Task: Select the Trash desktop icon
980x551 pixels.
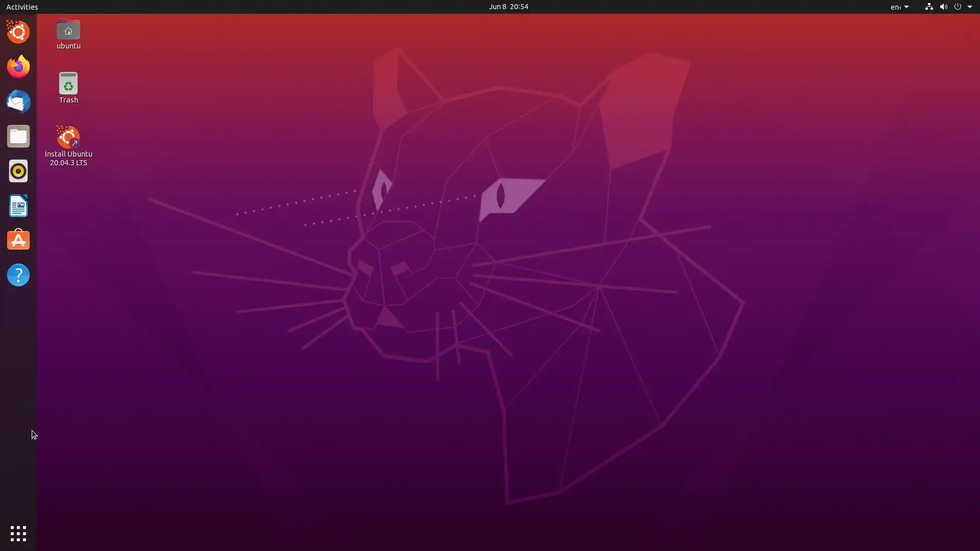Action: pyautogui.click(x=68, y=85)
